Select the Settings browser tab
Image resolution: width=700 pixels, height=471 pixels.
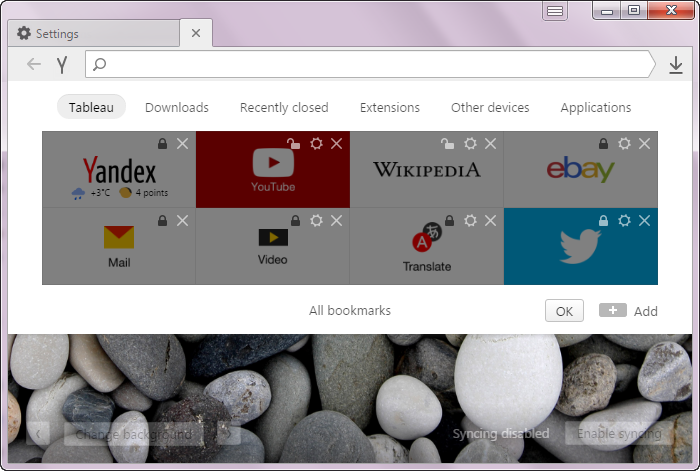94,33
